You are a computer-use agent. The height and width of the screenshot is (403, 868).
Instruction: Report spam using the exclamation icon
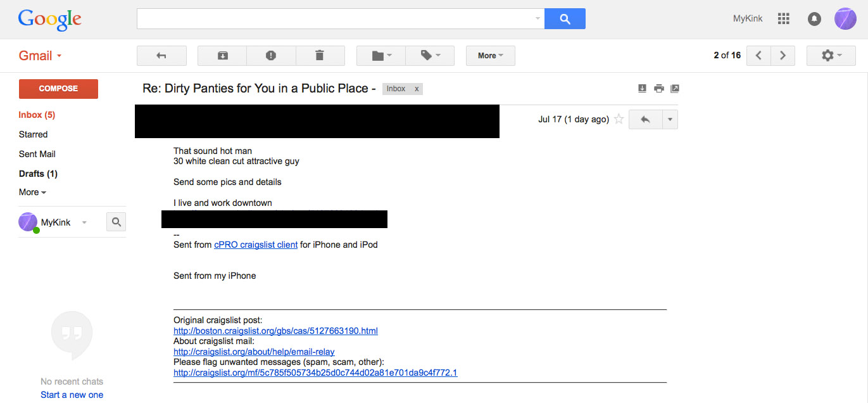point(271,56)
